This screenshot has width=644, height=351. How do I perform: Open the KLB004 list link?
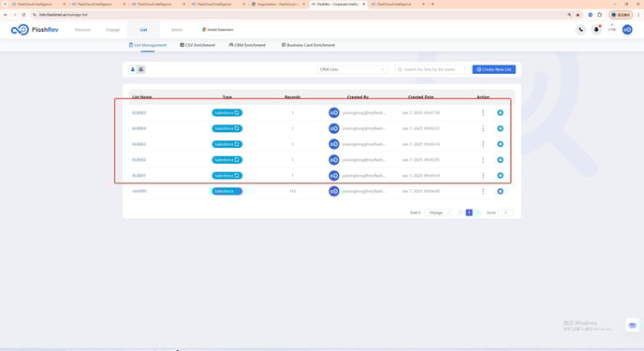pyautogui.click(x=139, y=128)
